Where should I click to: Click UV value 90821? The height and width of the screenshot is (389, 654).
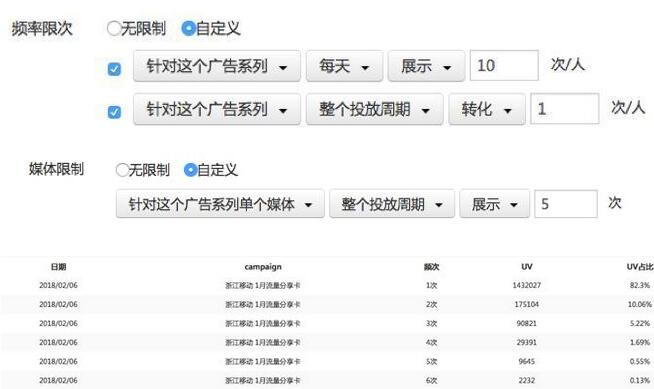point(527,323)
